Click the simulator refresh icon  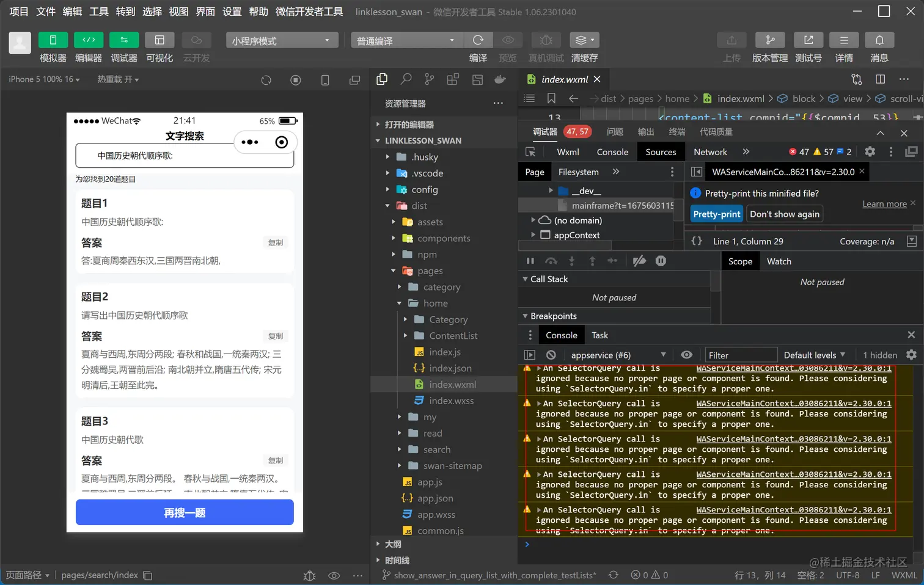click(x=266, y=80)
